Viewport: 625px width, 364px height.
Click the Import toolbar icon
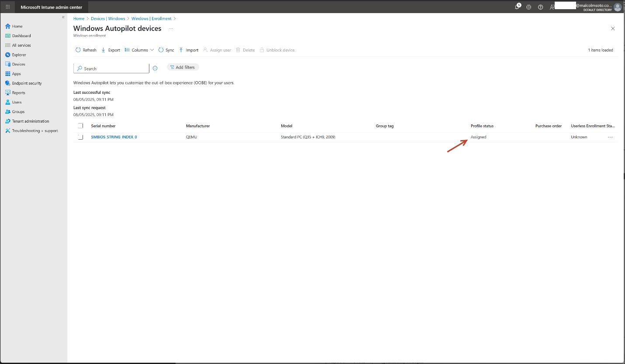(x=181, y=50)
